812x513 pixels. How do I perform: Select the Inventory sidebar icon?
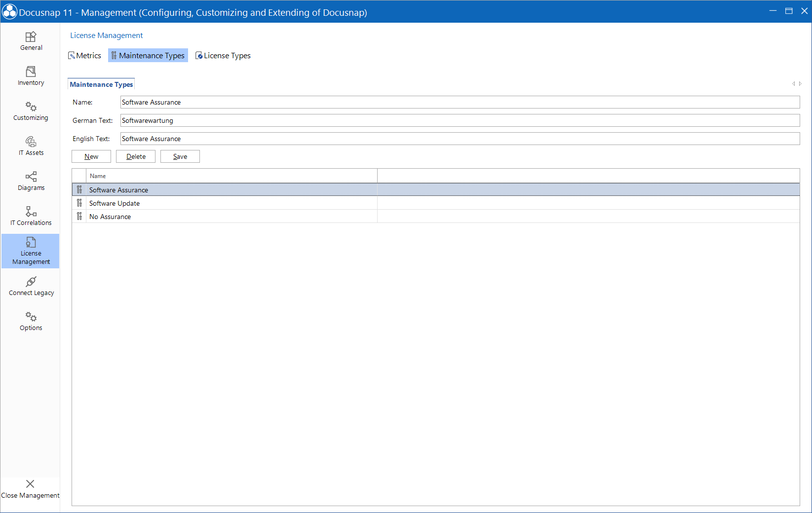tap(31, 75)
